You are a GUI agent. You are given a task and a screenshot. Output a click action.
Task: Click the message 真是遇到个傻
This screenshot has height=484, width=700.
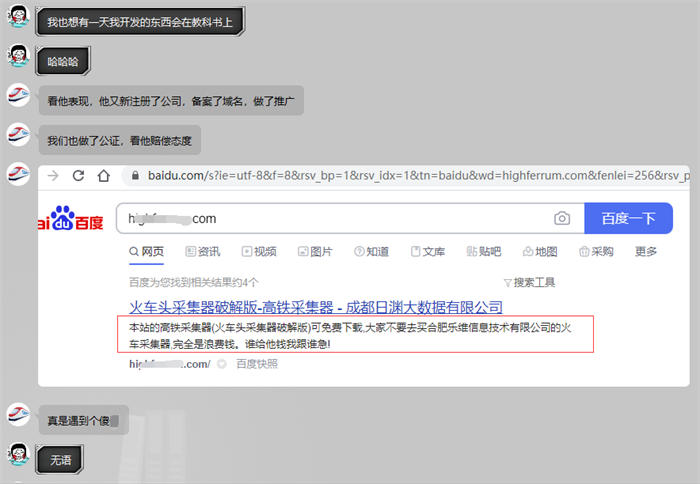pos(83,420)
